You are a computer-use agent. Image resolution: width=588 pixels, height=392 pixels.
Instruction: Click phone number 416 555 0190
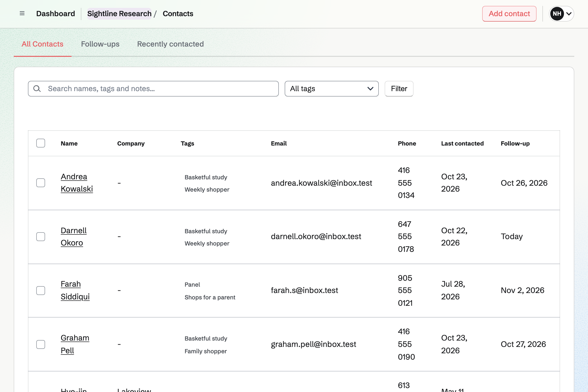pos(406,344)
